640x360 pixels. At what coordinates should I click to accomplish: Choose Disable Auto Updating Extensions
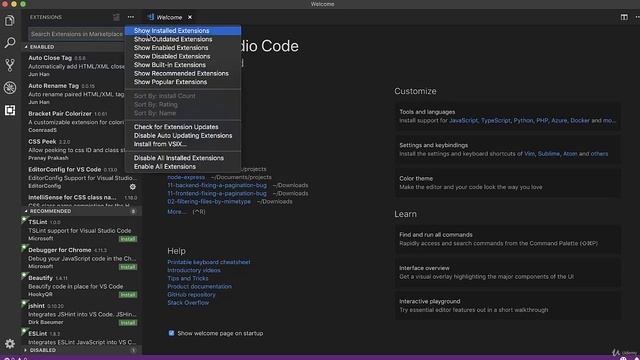pyautogui.click(x=183, y=136)
